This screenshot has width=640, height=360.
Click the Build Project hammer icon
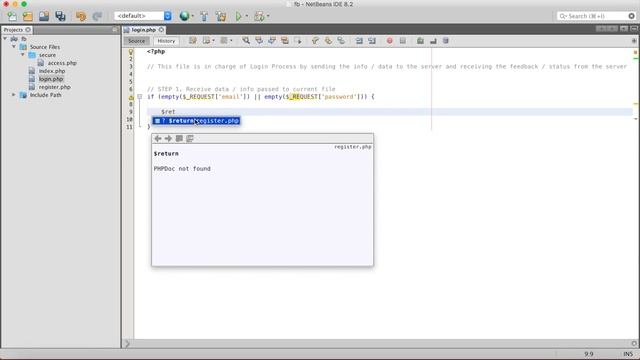204,16
